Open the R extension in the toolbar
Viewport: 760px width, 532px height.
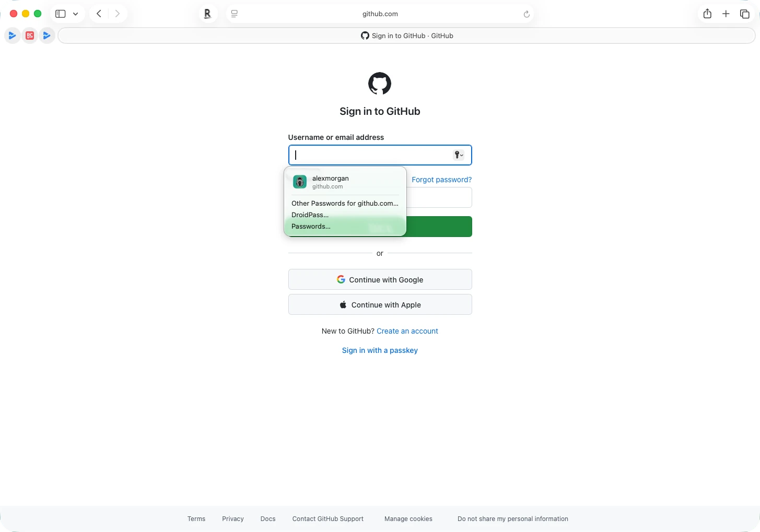[207, 14]
